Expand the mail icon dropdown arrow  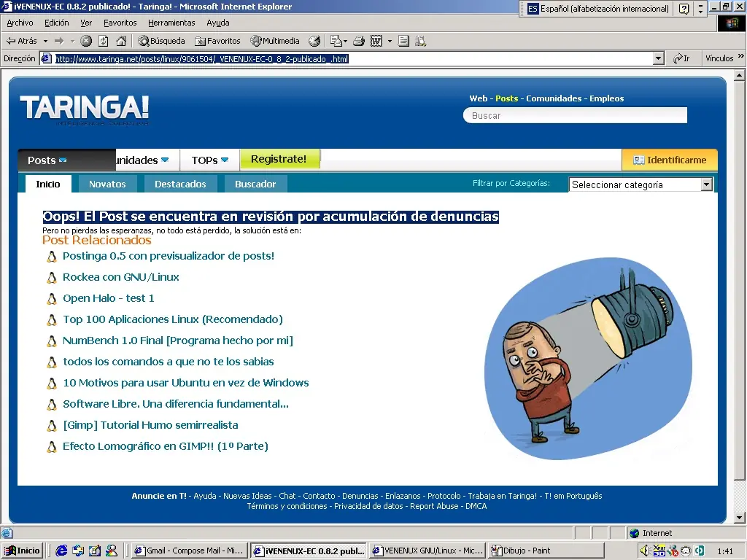[345, 41]
